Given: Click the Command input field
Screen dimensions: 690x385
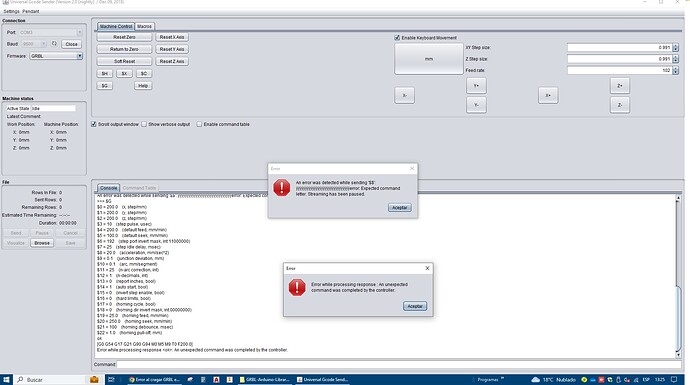Looking at the screenshot, I should click(399, 364).
